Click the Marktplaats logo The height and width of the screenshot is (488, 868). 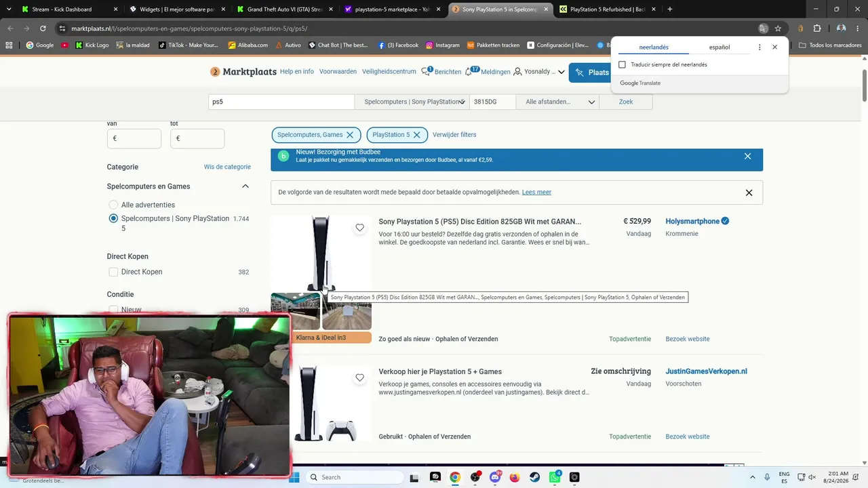pyautogui.click(x=243, y=72)
